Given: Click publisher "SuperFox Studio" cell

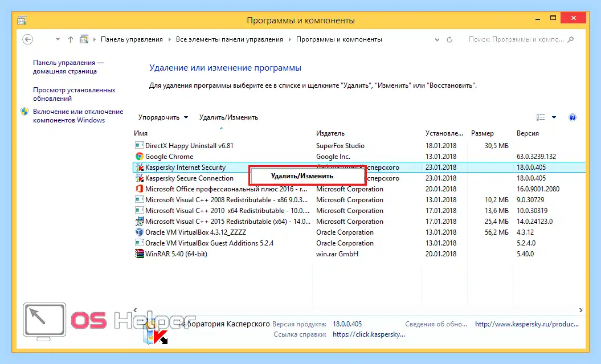Looking at the screenshot, I should 340,146.
